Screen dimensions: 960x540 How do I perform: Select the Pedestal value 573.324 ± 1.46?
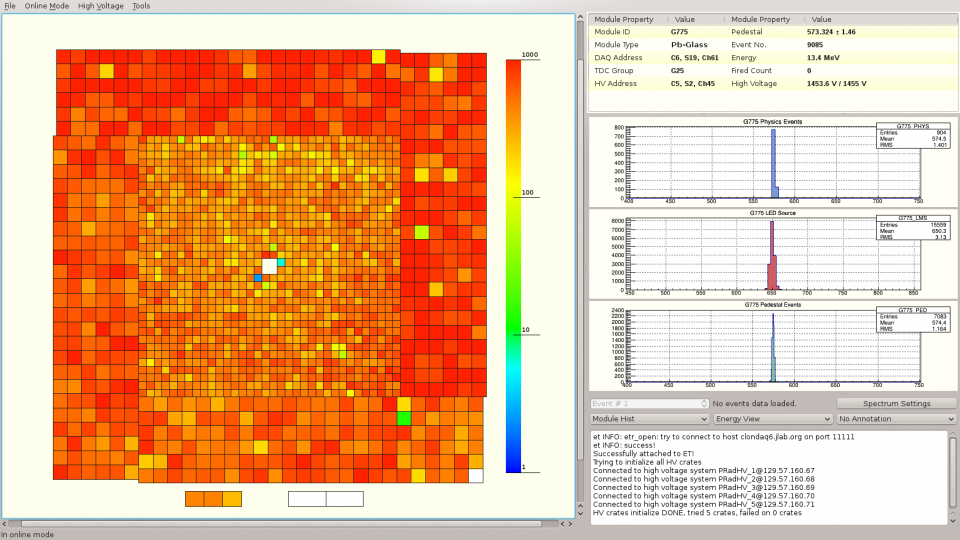pyautogui.click(x=831, y=32)
